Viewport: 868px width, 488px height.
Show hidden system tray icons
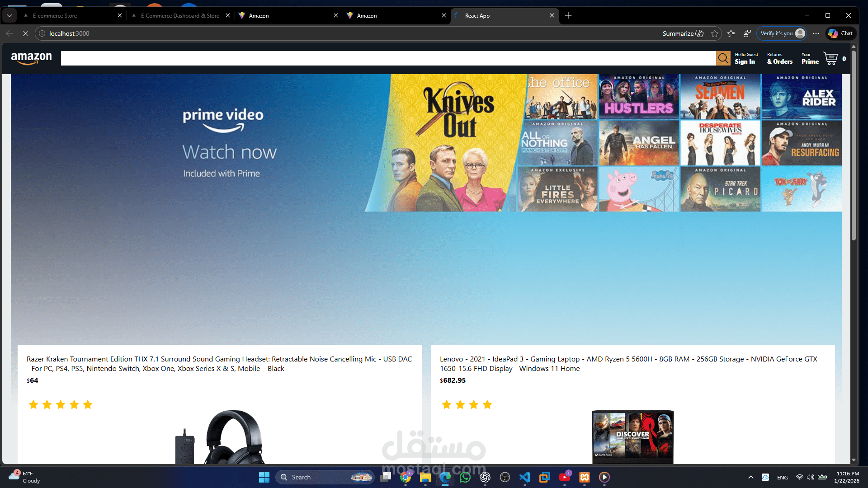click(751, 477)
